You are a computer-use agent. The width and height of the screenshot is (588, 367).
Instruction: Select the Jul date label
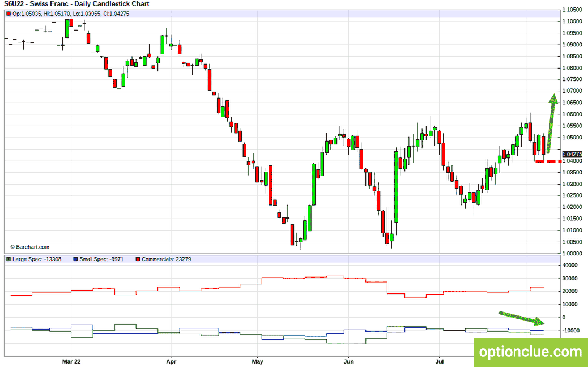[x=440, y=362]
